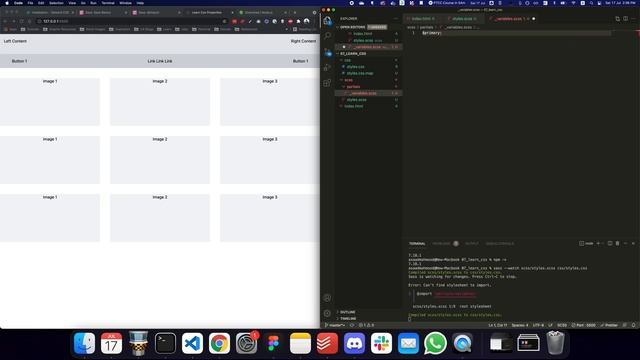Open styles.css file in Explorer tree
Screen dimensions: 640x360
pos(355,67)
